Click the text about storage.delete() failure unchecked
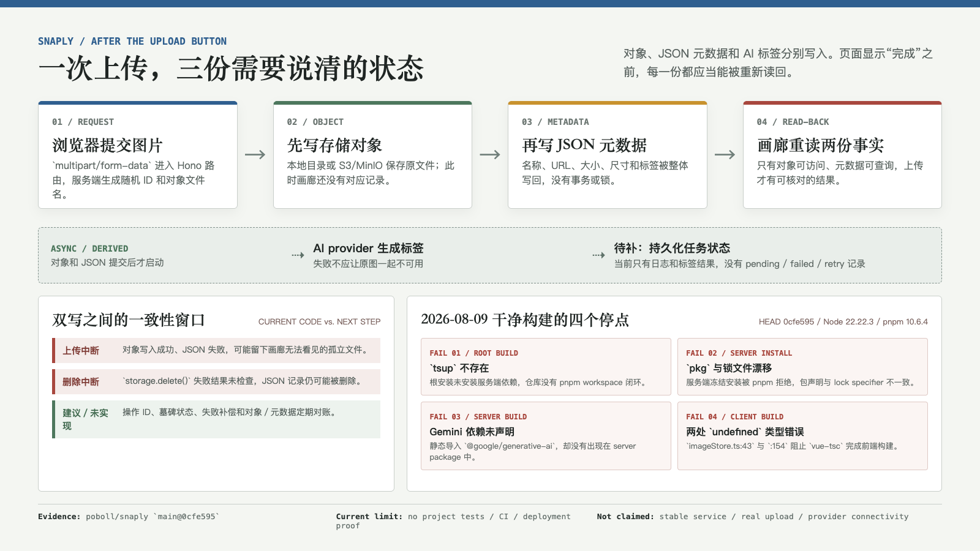Image resolution: width=980 pixels, height=551 pixels. (x=243, y=381)
